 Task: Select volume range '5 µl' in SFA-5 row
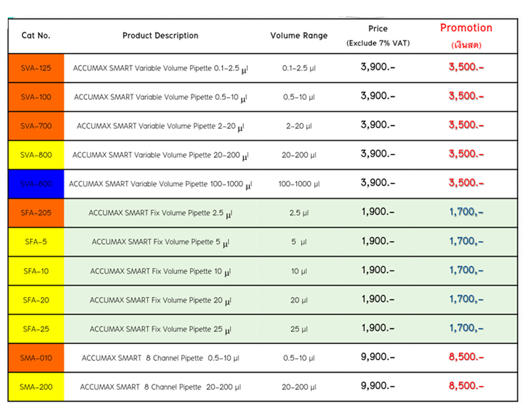pos(299,242)
